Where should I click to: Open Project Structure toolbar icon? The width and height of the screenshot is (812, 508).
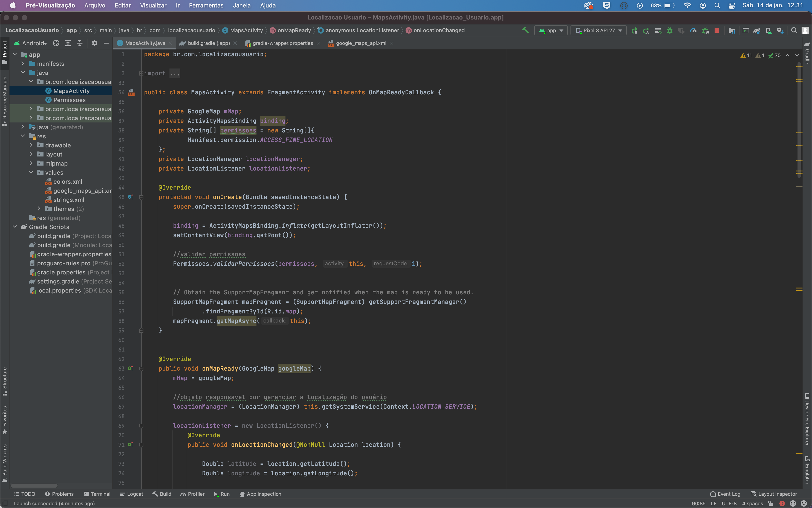(732, 31)
